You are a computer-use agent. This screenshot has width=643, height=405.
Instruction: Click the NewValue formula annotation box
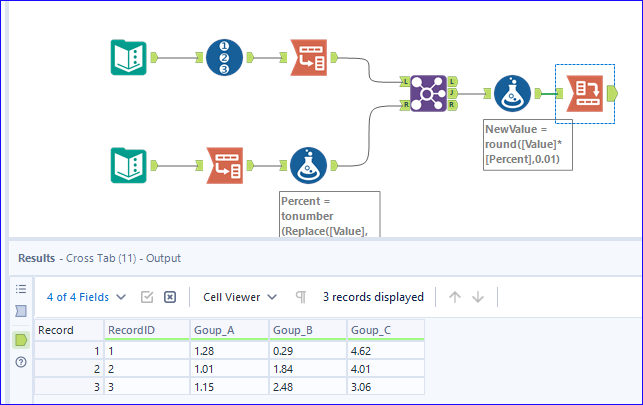tap(528, 145)
